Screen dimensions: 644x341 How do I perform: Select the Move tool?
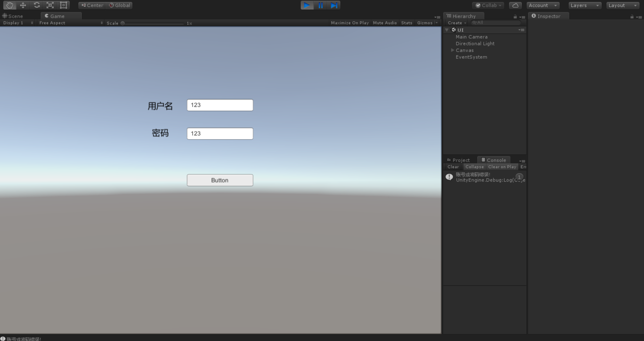coord(23,5)
